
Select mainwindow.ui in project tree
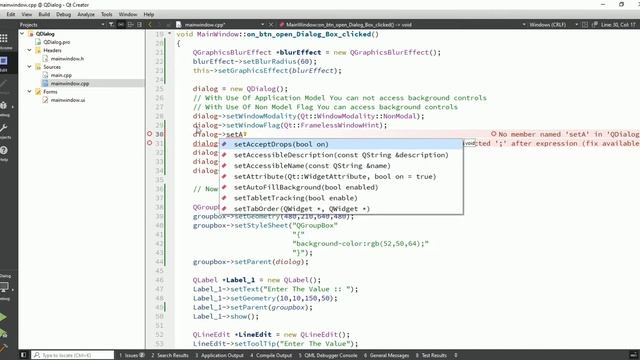[x=68, y=100]
